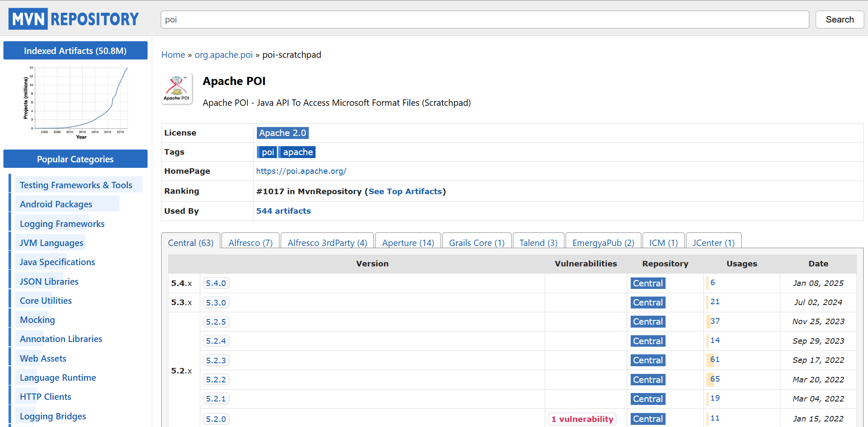Open JSON Libraries category
The width and height of the screenshot is (868, 427).
pyautogui.click(x=49, y=282)
